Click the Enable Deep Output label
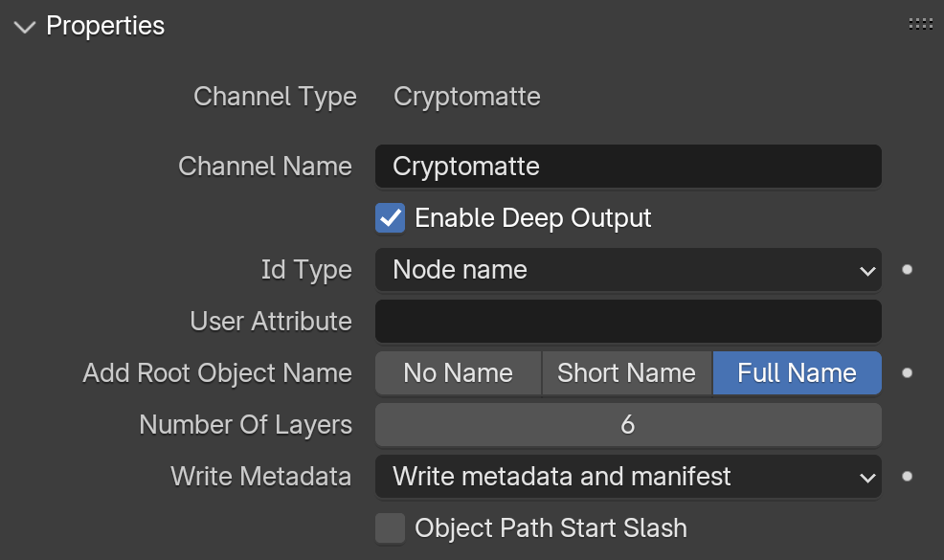Viewport: 944px width, 560px height. tap(533, 218)
